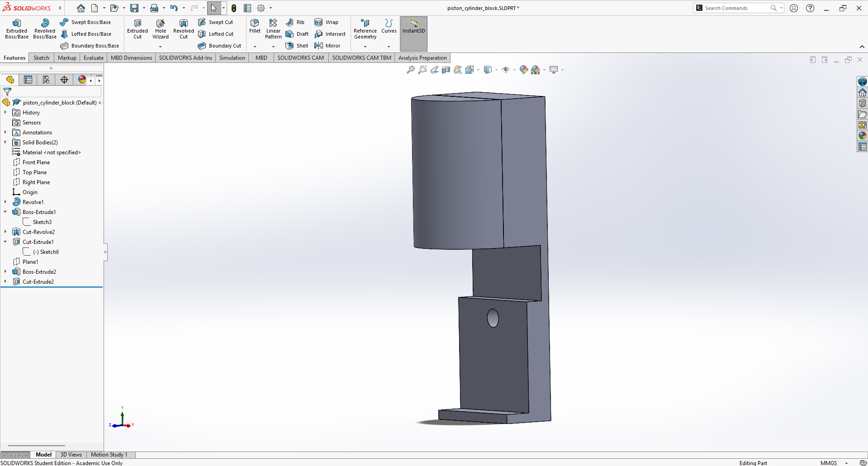Image resolution: width=868 pixels, height=466 pixels.
Task: Click the Save toolbar button
Action: pos(134,8)
